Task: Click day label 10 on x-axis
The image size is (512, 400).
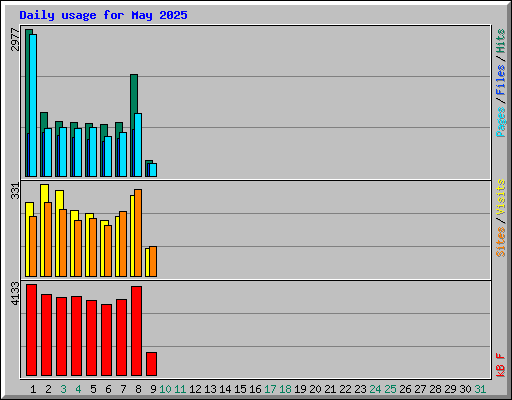Action: pos(165,389)
